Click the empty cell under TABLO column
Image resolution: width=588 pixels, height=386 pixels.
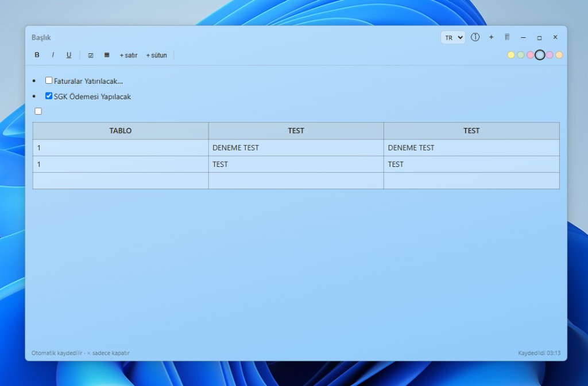[121, 181]
